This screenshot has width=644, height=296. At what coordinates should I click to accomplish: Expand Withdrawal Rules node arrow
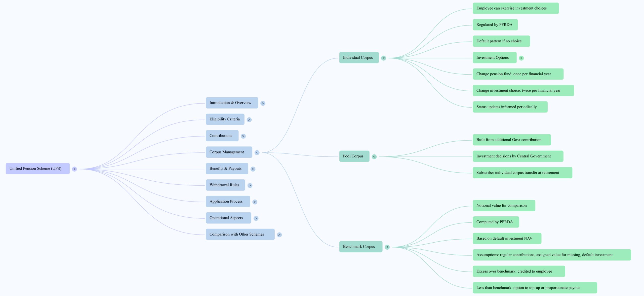[250, 185]
